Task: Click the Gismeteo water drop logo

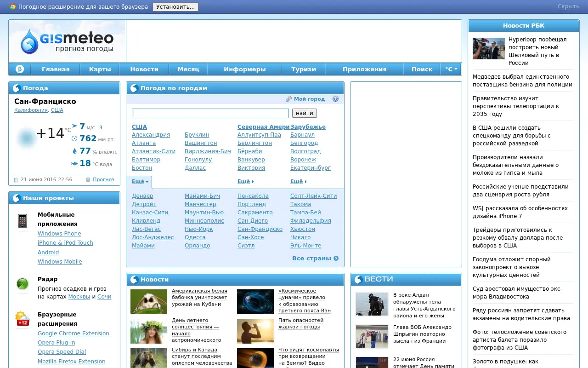Action: (x=30, y=41)
